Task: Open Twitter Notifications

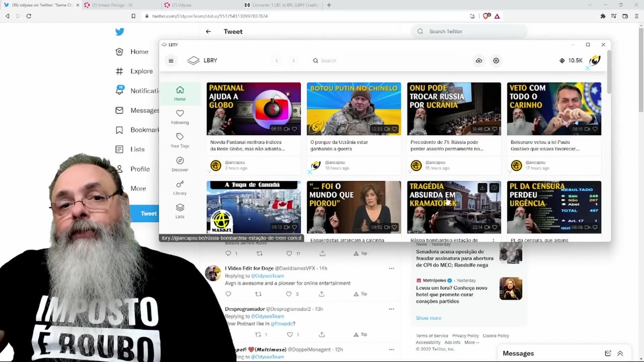Action: click(x=137, y=91)
